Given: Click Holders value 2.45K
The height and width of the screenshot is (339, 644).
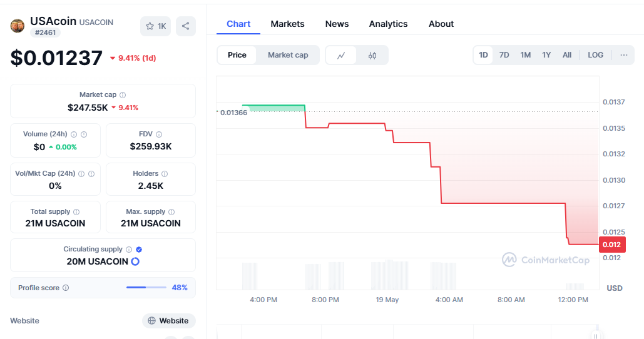Looking at the screenshot, I should click(x=151, y=186).
